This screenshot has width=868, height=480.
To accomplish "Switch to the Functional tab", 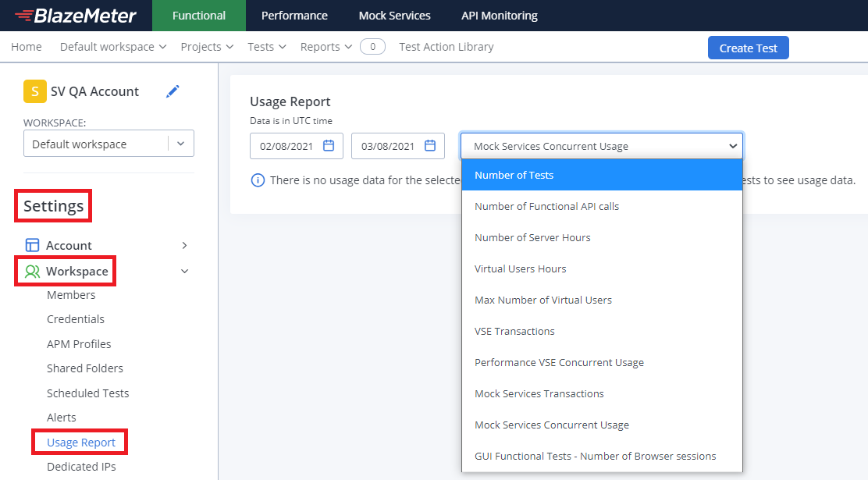I will [x=199, y=16].
